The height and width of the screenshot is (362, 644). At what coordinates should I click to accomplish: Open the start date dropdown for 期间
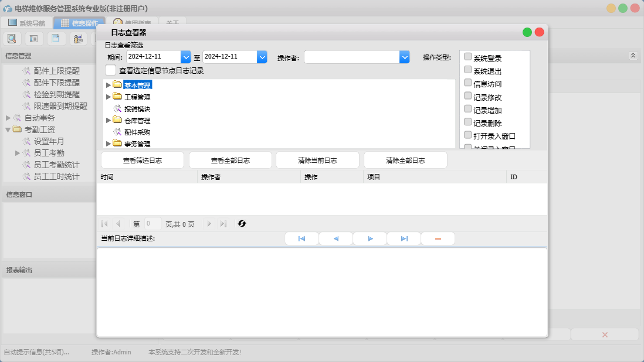click(x=186, y=57)
